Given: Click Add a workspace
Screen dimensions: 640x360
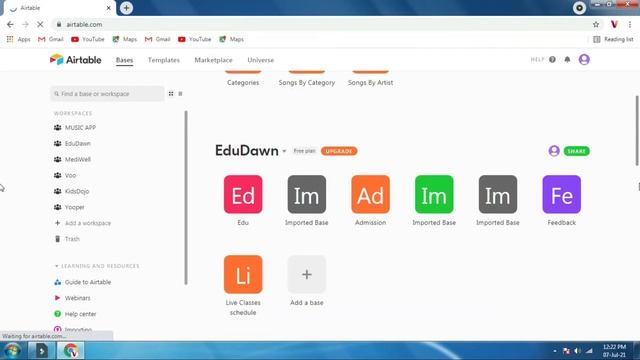Looking at the screenshot, I should click(x=83, y=223).
